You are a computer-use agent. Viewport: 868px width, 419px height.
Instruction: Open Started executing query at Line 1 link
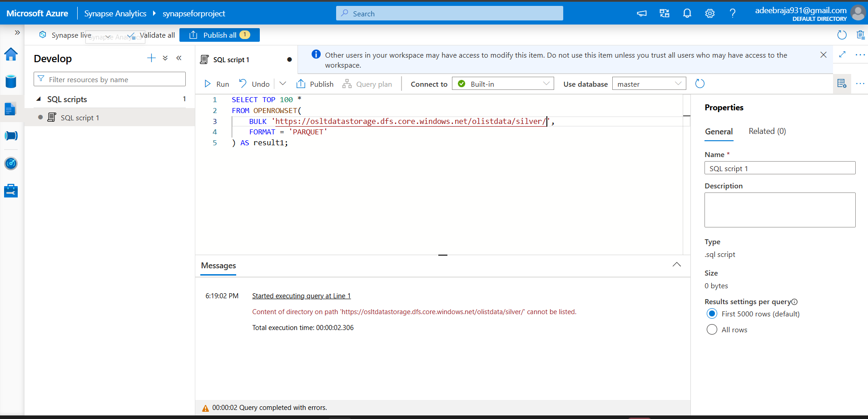pyautogui.click(x=302, y=296)
